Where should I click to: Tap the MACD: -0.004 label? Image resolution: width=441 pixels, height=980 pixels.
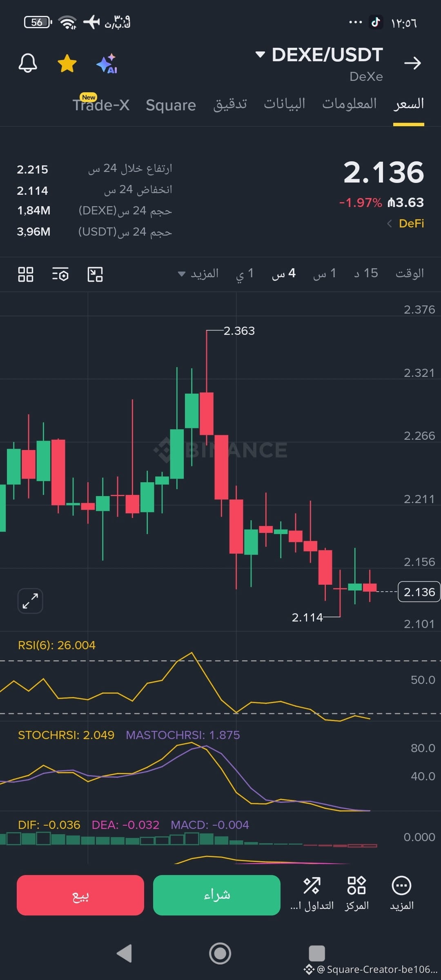click(x=210, y=825)
